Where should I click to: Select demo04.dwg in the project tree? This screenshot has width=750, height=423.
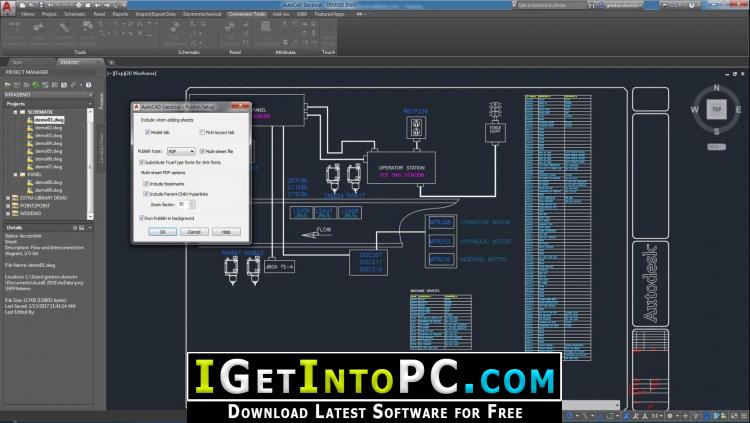pyautogui.click(x=48, y=143)
